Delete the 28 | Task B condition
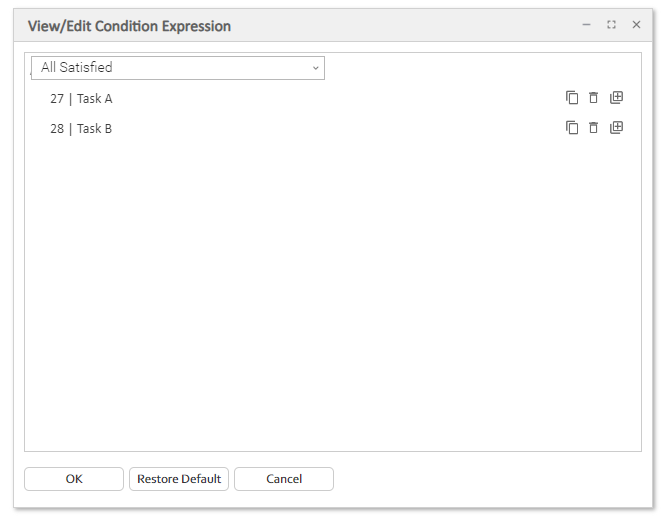The height and width of the screenshot is (518, 664). click(593, 128)
